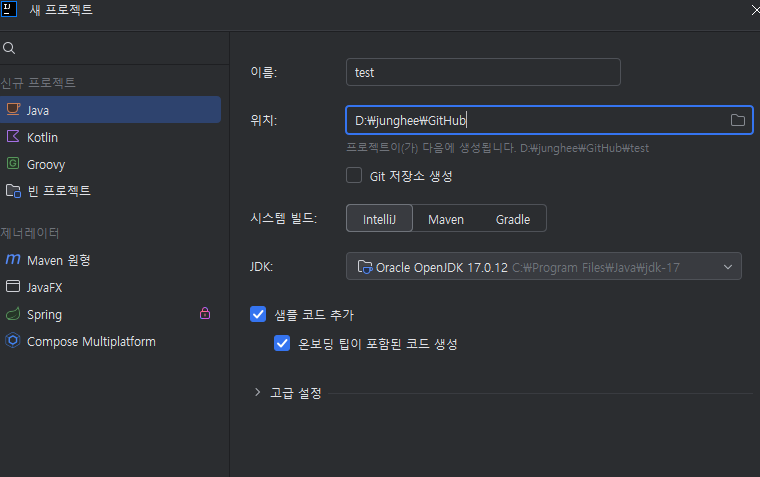Select Compose Multiplatform generator
Screen dimensions: 760x477
[111, 341]
